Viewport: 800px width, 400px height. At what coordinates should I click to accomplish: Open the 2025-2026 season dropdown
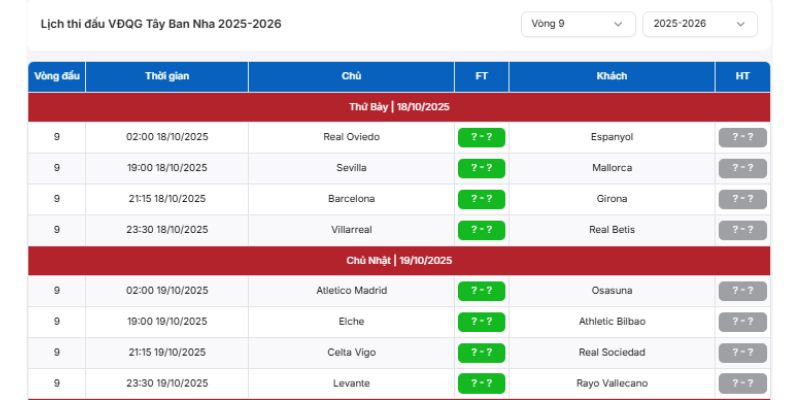pos(699,24)
